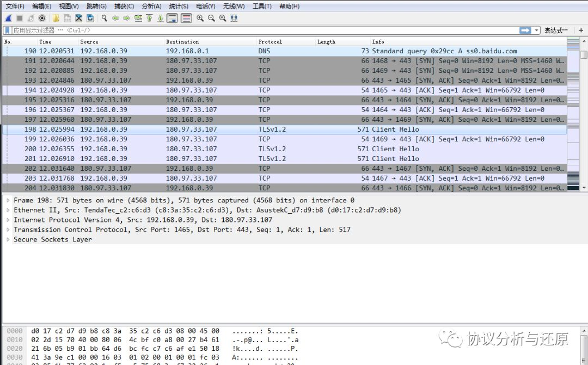Zoom out the main window text

point(211,18)
